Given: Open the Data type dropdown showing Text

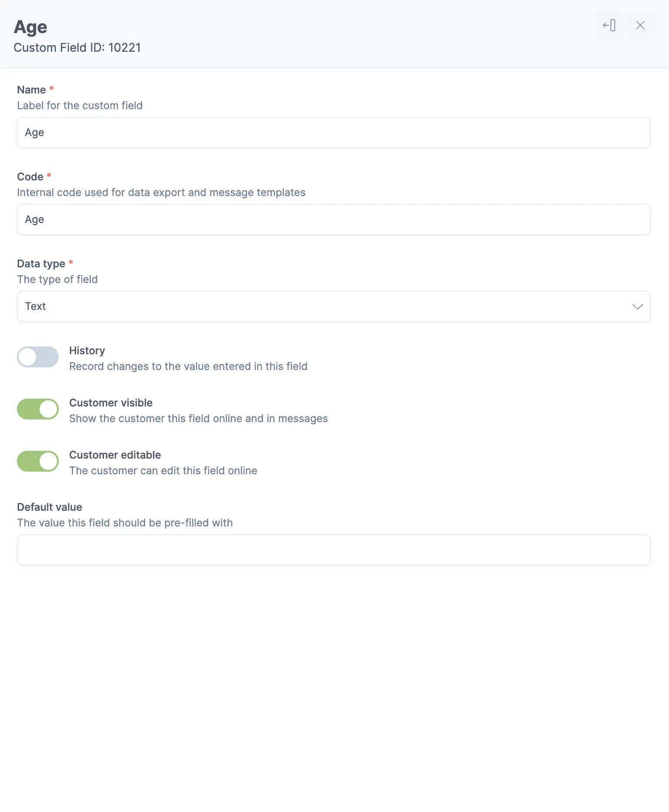Looking at the screenshot, I should click(x=334, y=306).
